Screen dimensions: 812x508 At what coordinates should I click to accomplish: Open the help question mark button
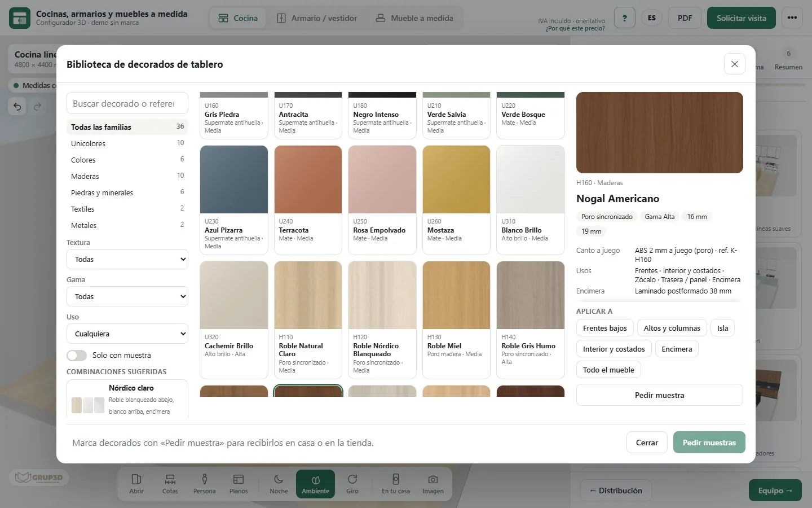[625, 18]
